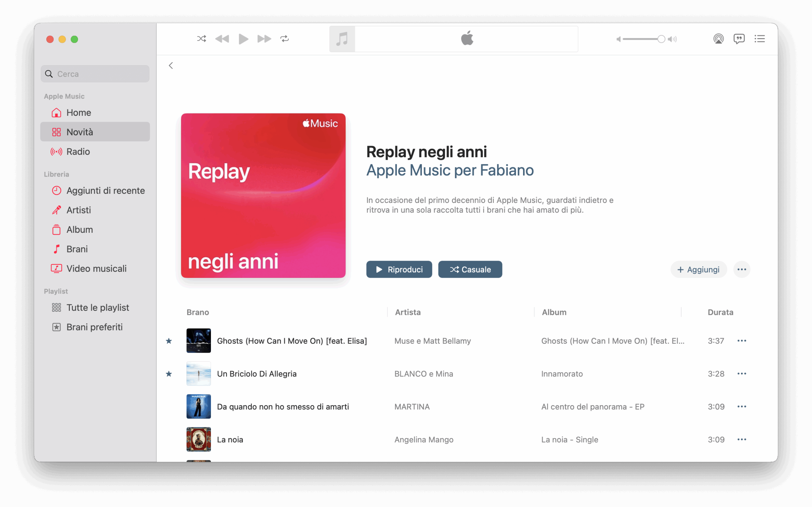Open Brani library section
812x507 pixels.
tap(95, 249)
